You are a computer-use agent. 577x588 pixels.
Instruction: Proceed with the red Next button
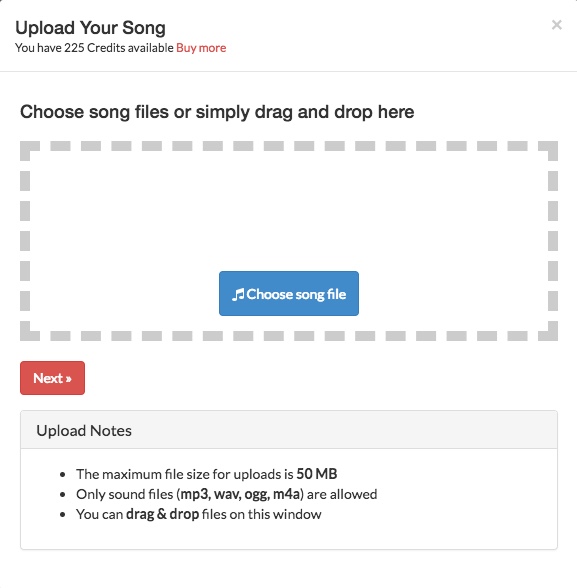tap(52, 378)
